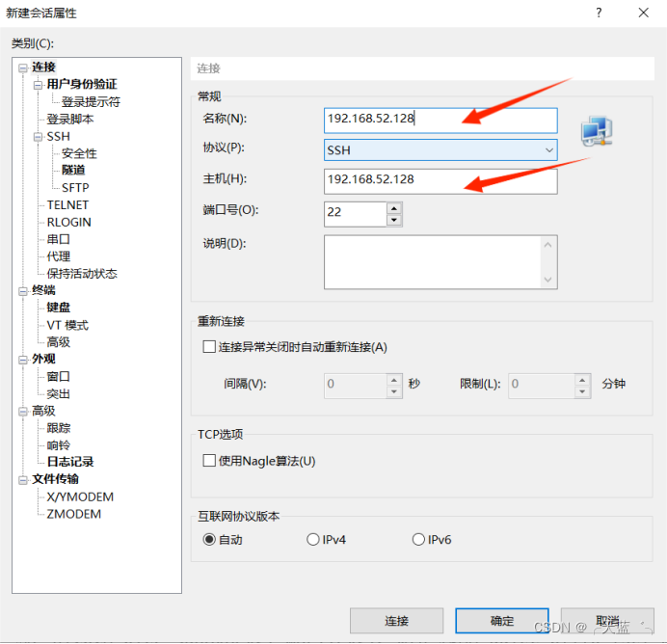Click the 连接 button at bottom
Screen dimensions: 667x644
[x=396, y=621]
